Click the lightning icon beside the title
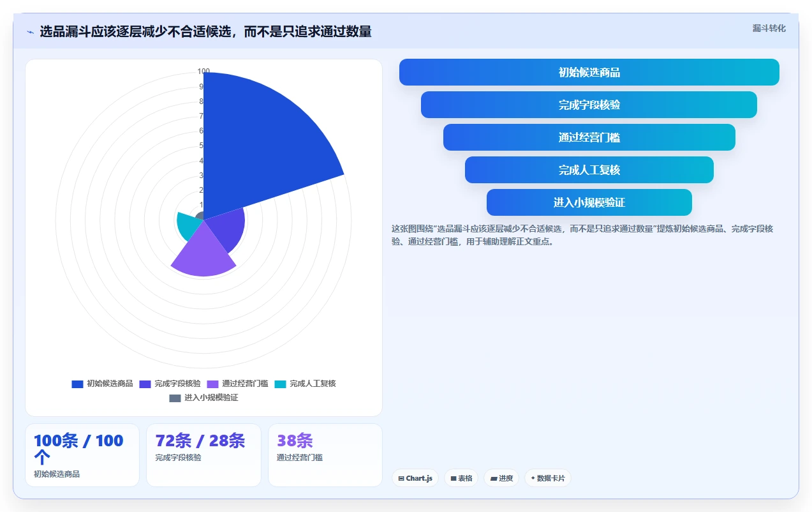This screenshot has height=512, width=812. [x=31, y=31]
